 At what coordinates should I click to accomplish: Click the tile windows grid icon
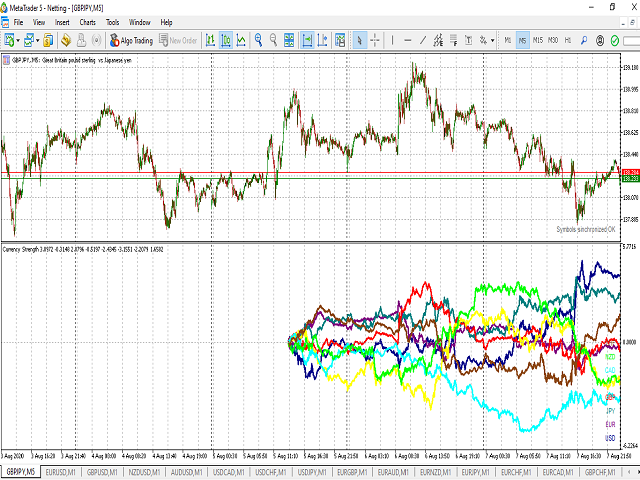tap(290, 40)
